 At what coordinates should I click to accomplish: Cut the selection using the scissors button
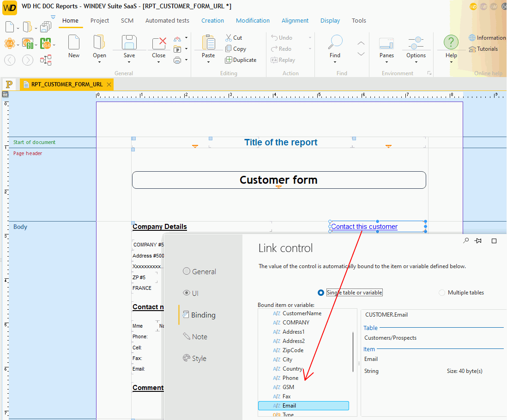point(234,38)
